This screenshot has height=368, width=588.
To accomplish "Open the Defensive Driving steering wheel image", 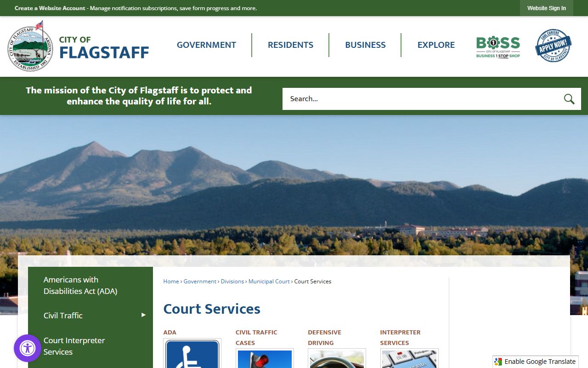I will [x=337, y=358].
